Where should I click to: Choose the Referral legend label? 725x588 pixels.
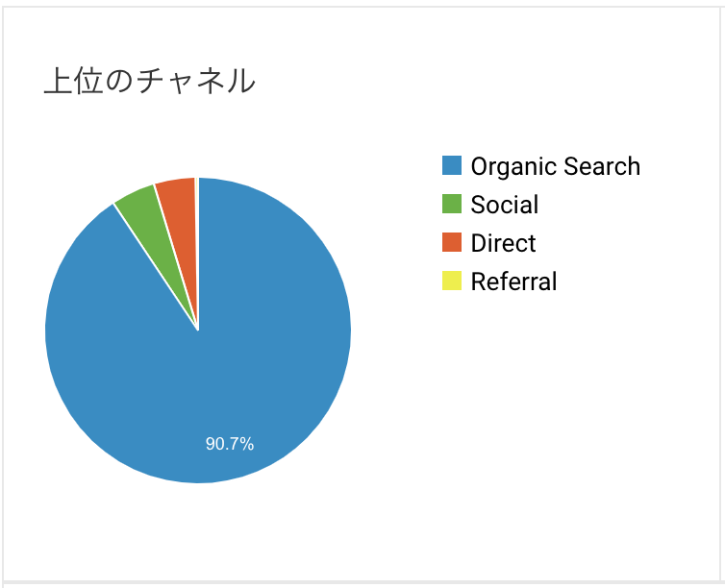coord(513,282)
